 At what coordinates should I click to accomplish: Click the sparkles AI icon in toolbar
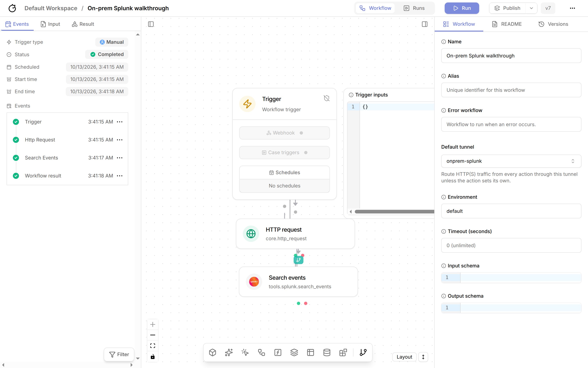click(229, 352)
